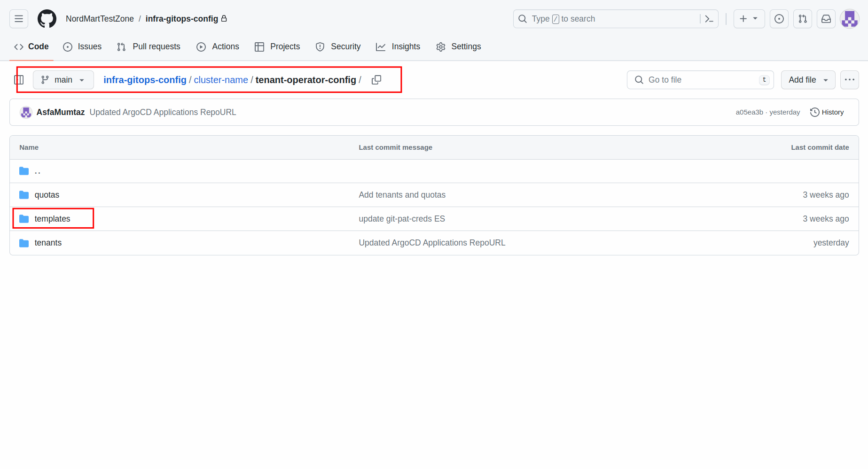
Task: Toggle the file tree side panel
Action: coord(19,80)
